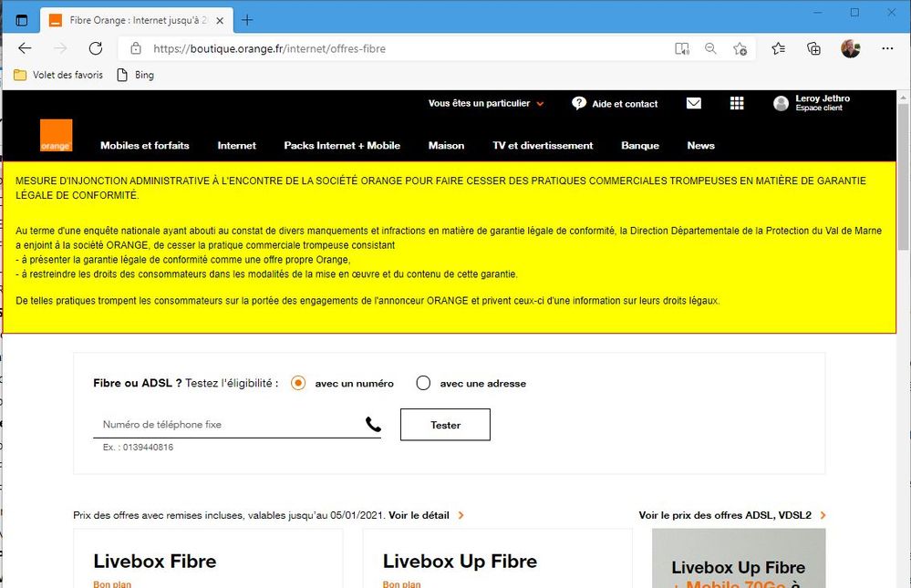Image resolution: width=911 pixels, height=588 pixels.
Task: Click the zoom out magnifier icon
Action: (x=710, y=49)
